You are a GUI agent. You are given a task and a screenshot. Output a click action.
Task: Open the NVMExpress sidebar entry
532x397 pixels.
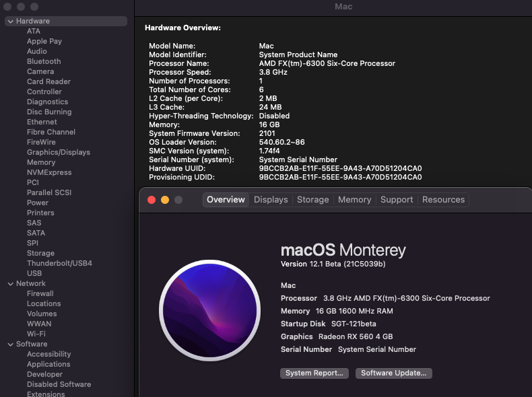tap(49, 172)
